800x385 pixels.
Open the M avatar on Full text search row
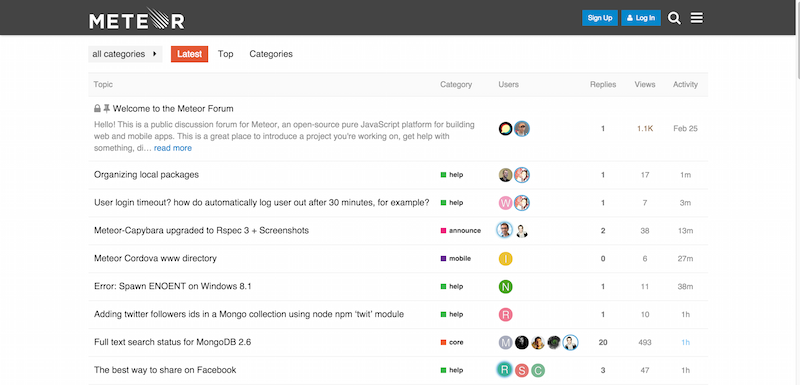pyautogui.click(x=505, y=343)
